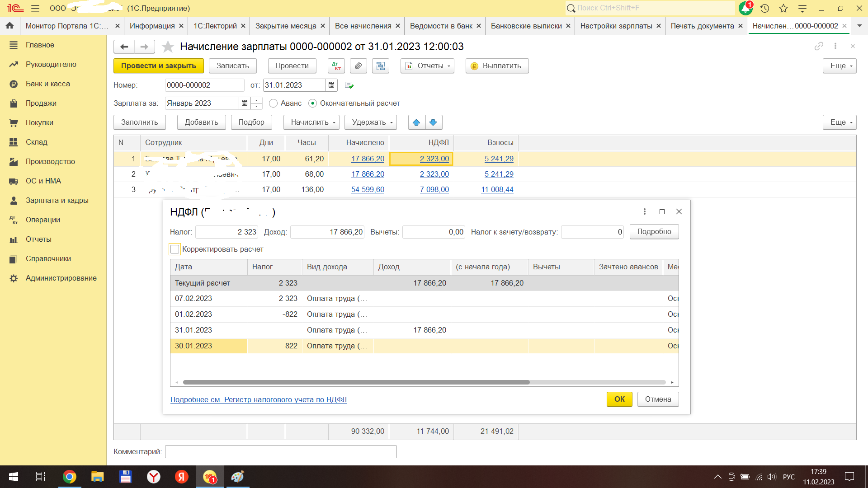This screenshot has height=488, width=868.
Task: Open the Отчеты dropdown menu
Action: 427,66
